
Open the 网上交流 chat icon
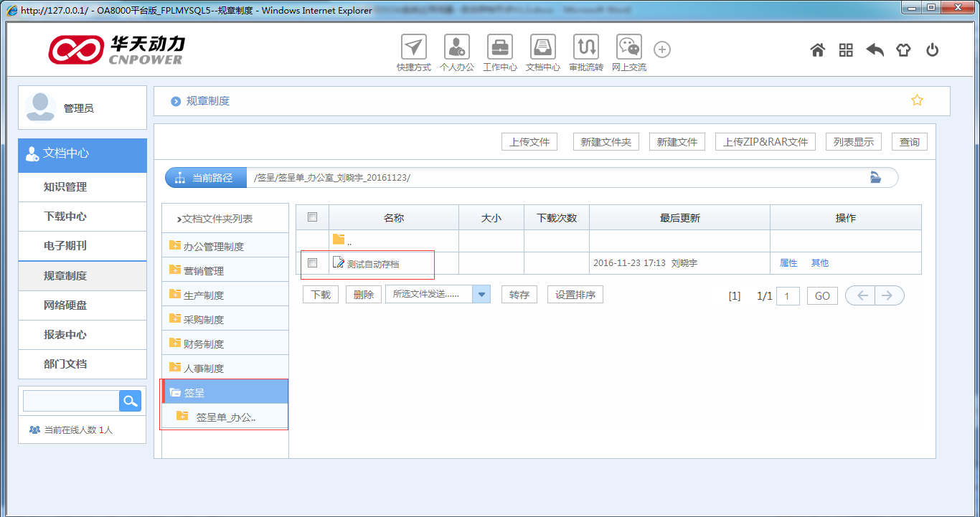[x=629, y=48]
